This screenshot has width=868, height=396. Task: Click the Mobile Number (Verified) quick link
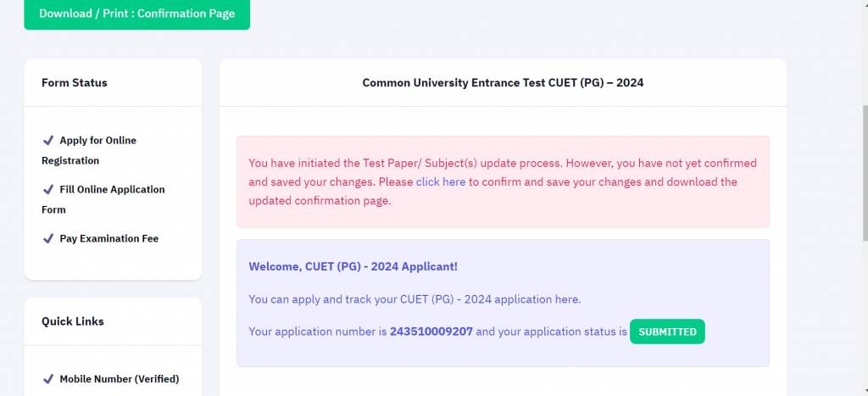point(119,379)
